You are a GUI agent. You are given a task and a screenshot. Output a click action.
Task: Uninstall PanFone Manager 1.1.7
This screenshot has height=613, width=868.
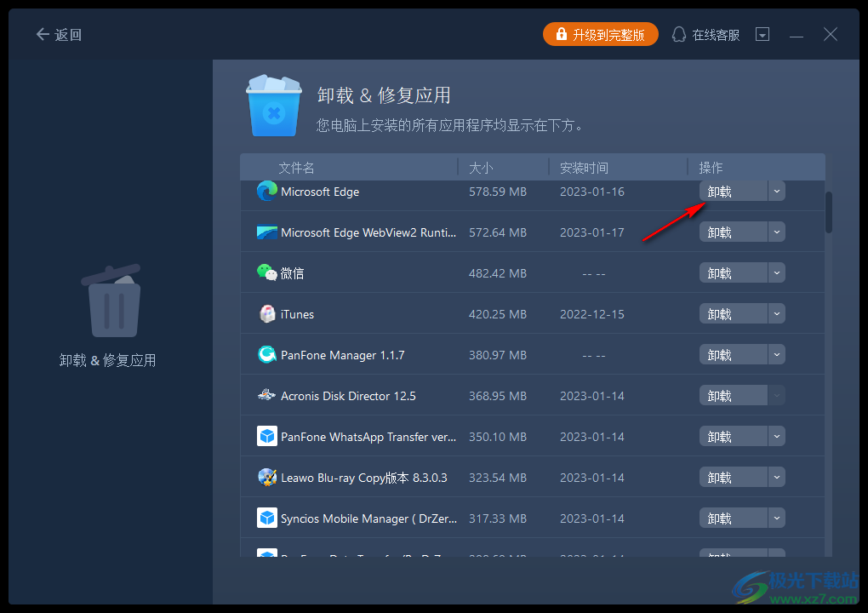[x=734, y=355]
